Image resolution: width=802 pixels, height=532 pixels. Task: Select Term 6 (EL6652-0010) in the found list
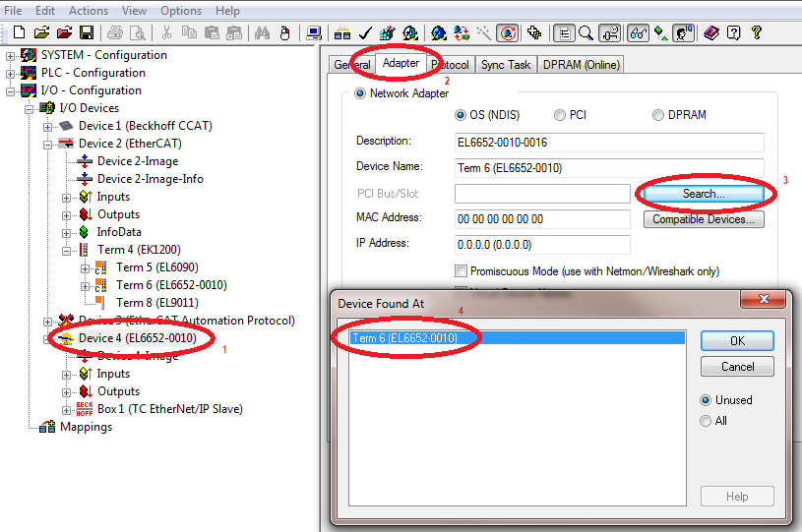pyautogui.click(x=517, y=338)
